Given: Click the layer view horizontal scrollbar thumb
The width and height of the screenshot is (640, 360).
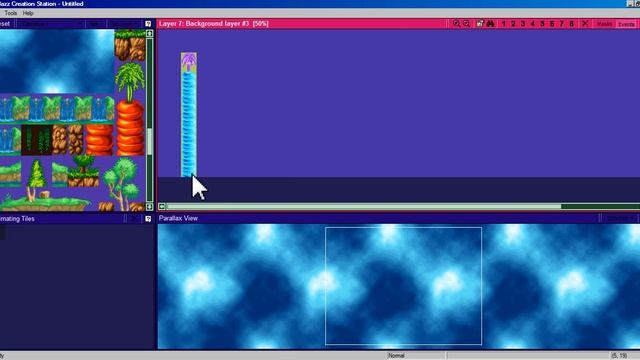Looking at the screenshot, I should pos(364,207).
